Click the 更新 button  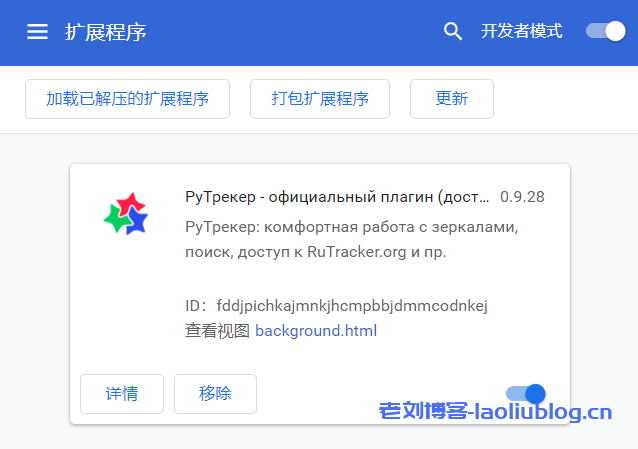(x=451, y=99)
